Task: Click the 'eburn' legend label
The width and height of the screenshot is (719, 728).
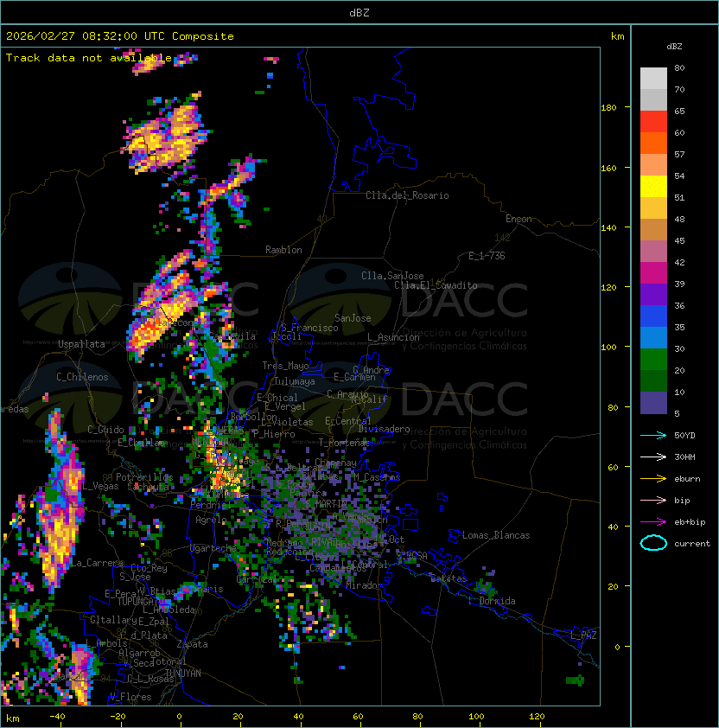Action: (x=687, y=479)
